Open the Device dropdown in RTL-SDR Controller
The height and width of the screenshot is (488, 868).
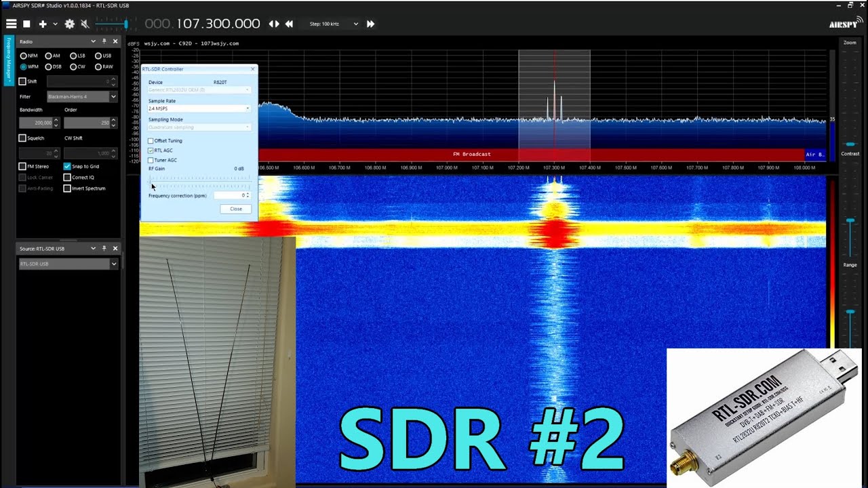pos(199,89)
